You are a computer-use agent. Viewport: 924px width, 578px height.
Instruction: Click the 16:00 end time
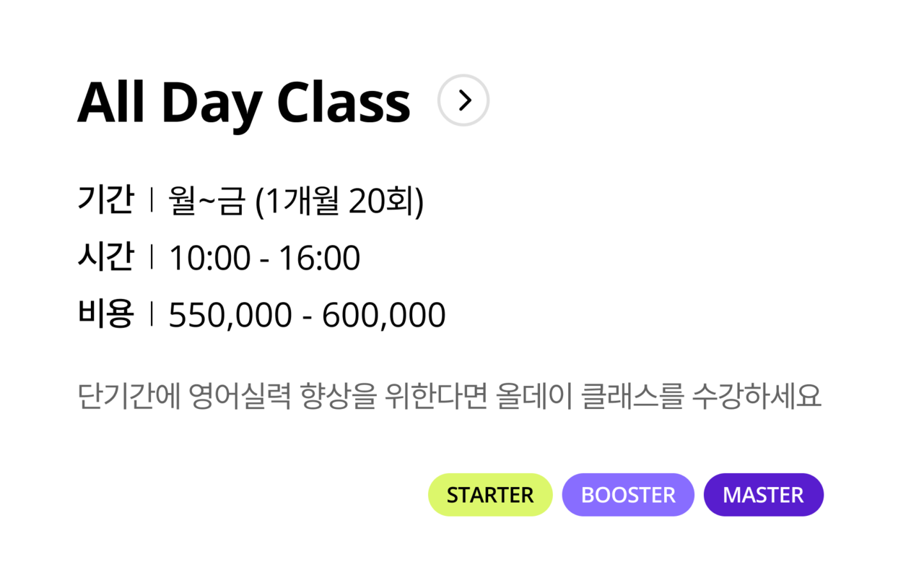[x=319, y=259]
